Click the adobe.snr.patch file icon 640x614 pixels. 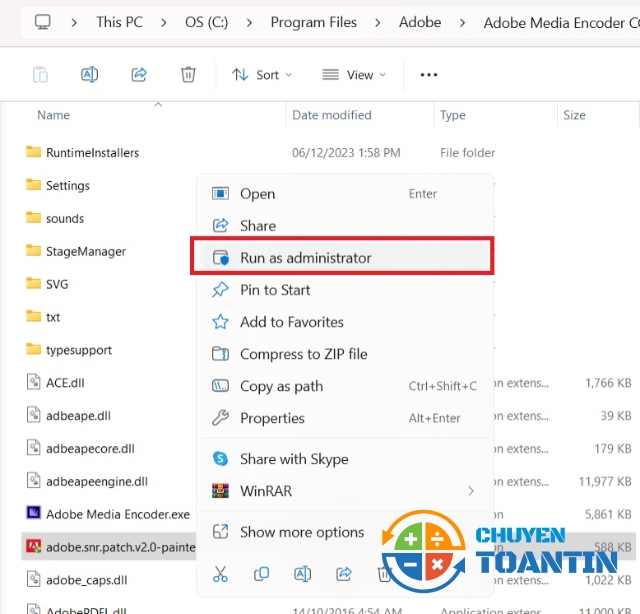click(x=33, y=546)
